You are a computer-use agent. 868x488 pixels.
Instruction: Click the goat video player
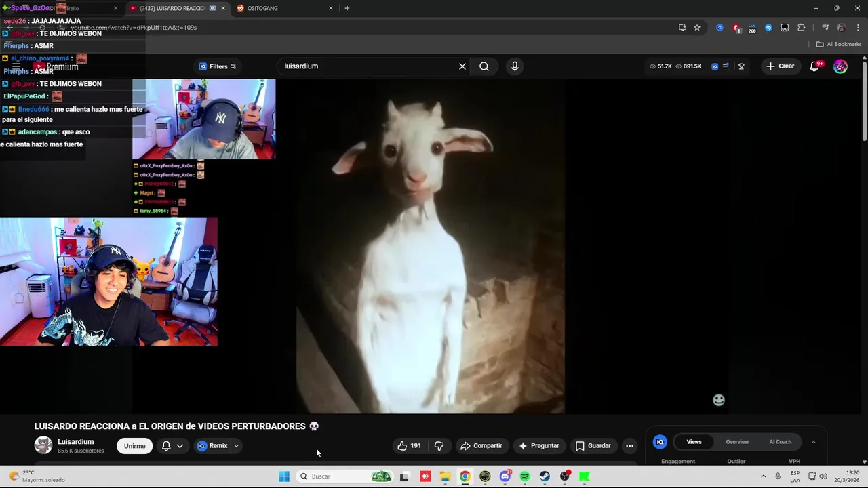tap(431, 247)
